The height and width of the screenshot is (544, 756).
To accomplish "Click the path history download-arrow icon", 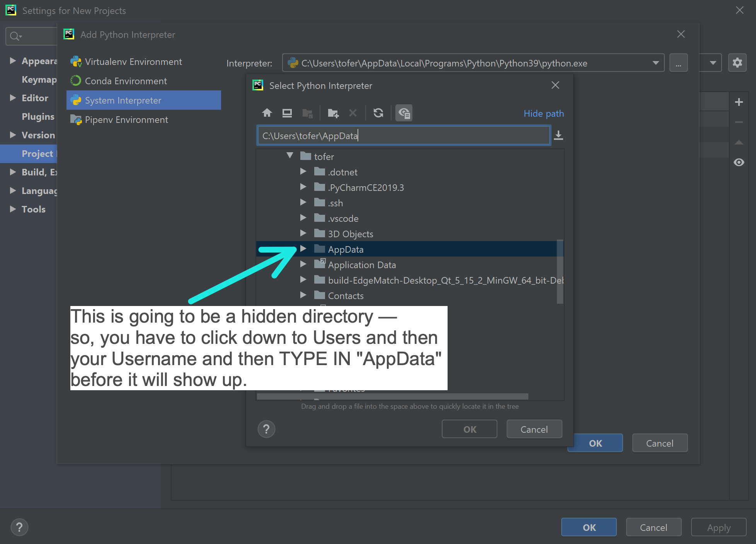I will (x=558, y=136).
